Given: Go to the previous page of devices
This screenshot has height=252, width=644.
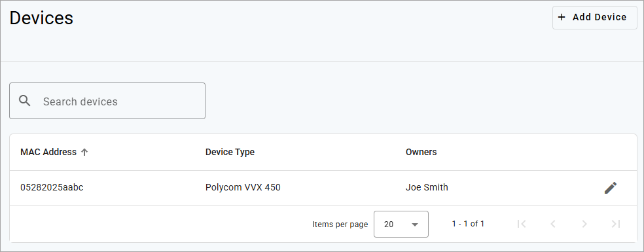Looking at the screenshot, I should (x=553, y=224).
